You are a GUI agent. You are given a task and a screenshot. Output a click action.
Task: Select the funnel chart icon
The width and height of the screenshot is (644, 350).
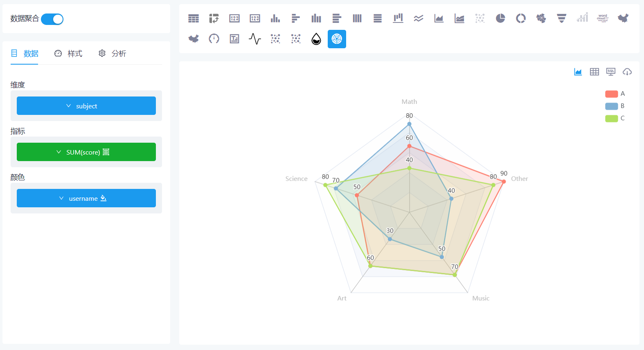click(562, 18)
